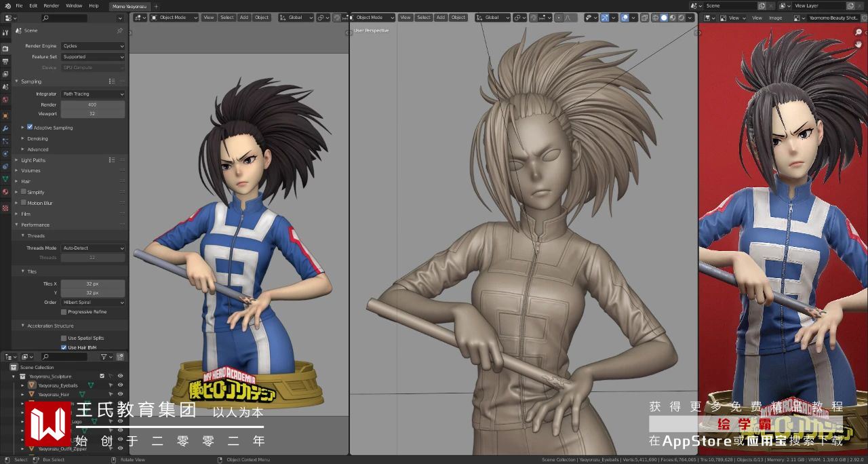
Task: Collapse the Performance panel
Action: [x=17, y=225]
